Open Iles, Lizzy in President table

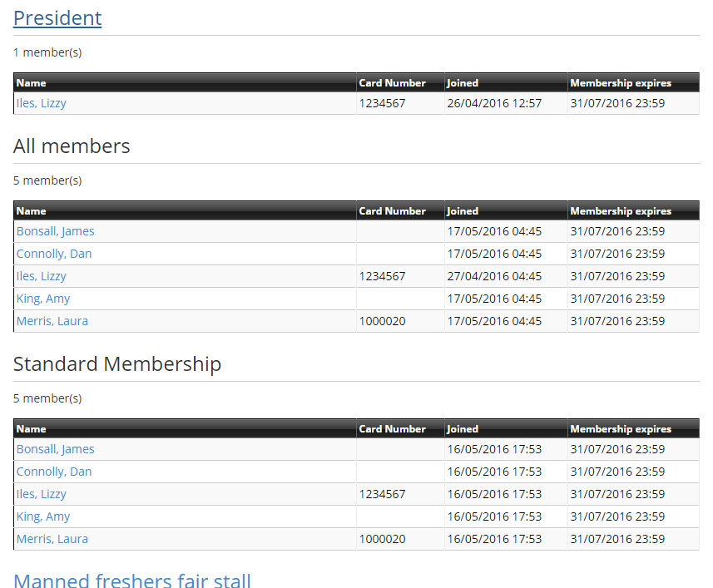tap(42, 103)
